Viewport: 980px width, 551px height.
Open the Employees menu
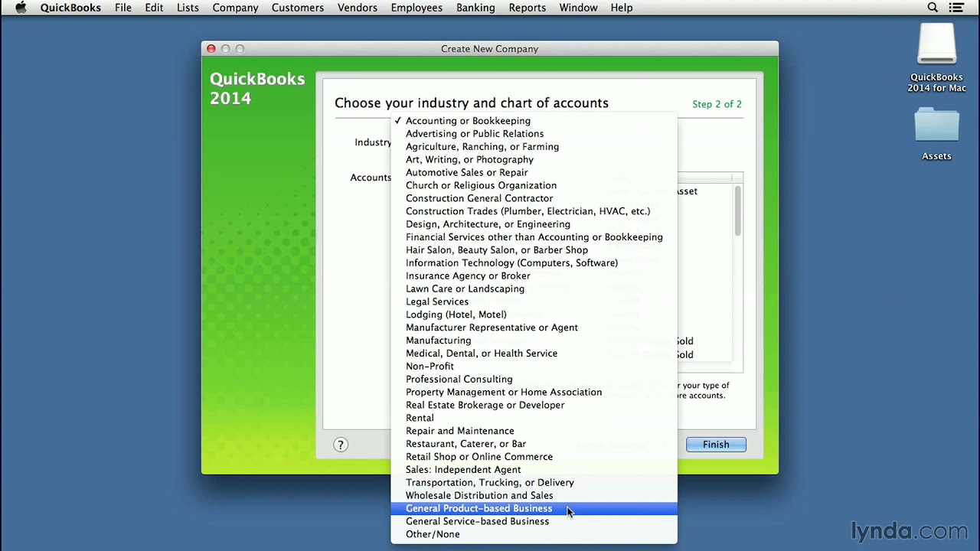pyautogui.click(x=416, y=8)
